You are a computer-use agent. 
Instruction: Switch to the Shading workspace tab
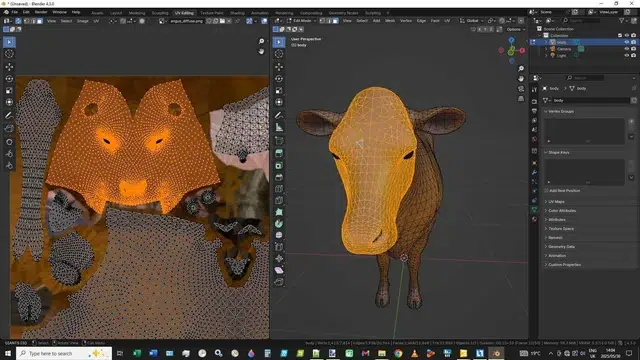(x=237, y=13)
